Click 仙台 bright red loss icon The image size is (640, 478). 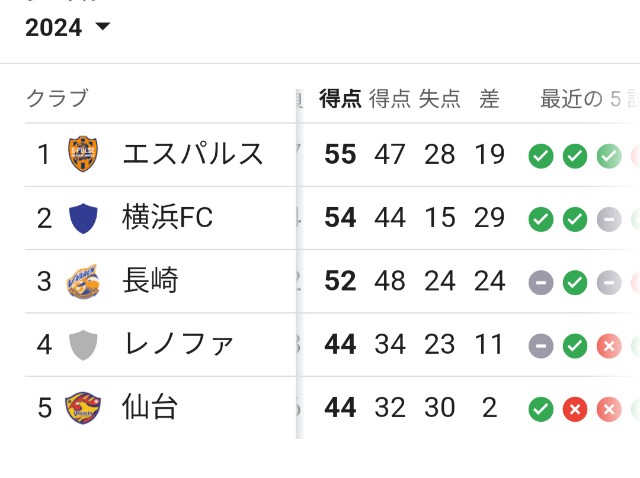click(x=575, y=409)
